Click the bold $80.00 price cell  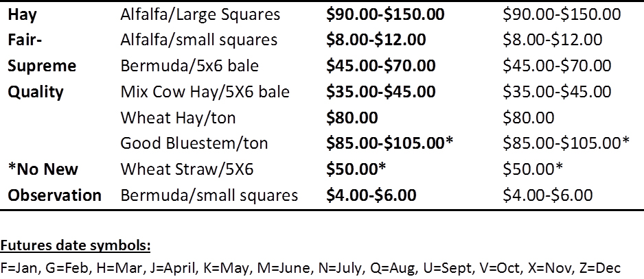[x=352, y=118]
